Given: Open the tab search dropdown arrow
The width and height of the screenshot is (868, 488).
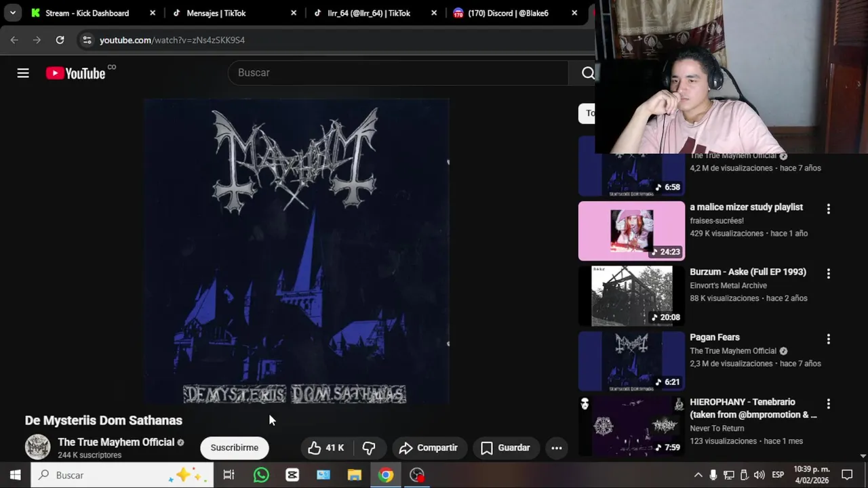Looking at the screenshot, I should (x=12, y=13).
